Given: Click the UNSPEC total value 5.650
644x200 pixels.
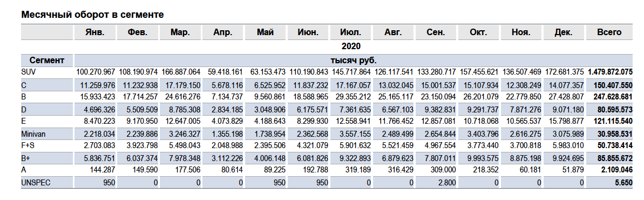Looking at the screenshot, I should 624,183.
